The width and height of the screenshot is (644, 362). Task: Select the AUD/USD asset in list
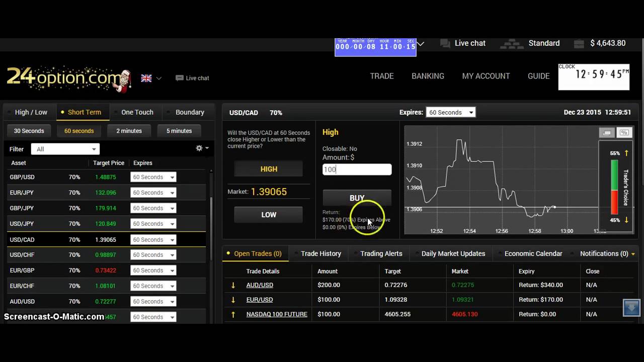point(106,302)
